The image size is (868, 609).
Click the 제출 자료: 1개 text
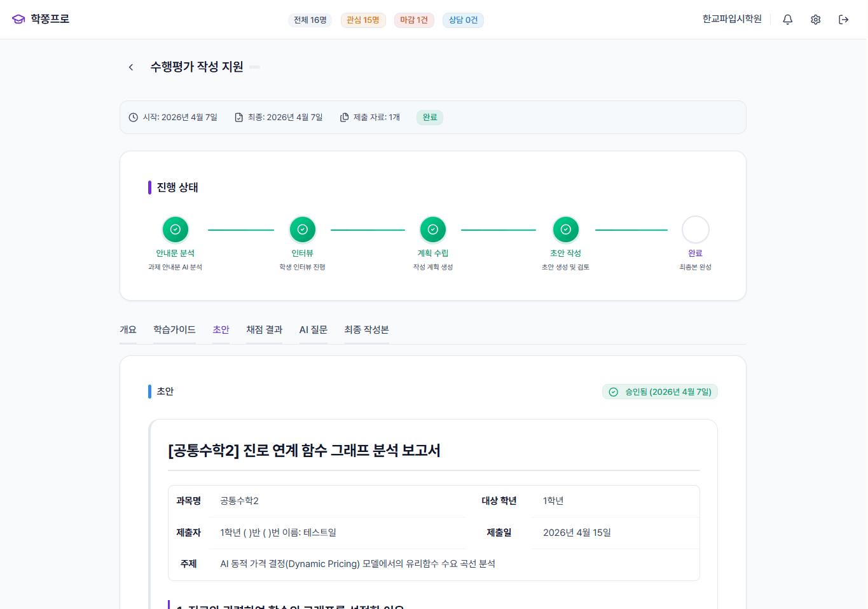pos(377,118)
